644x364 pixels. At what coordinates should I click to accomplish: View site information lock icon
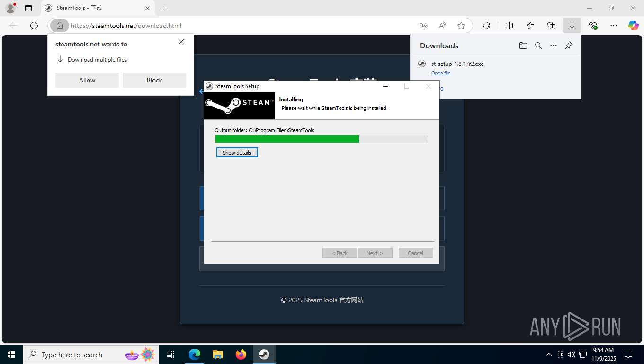coord(60,26)
